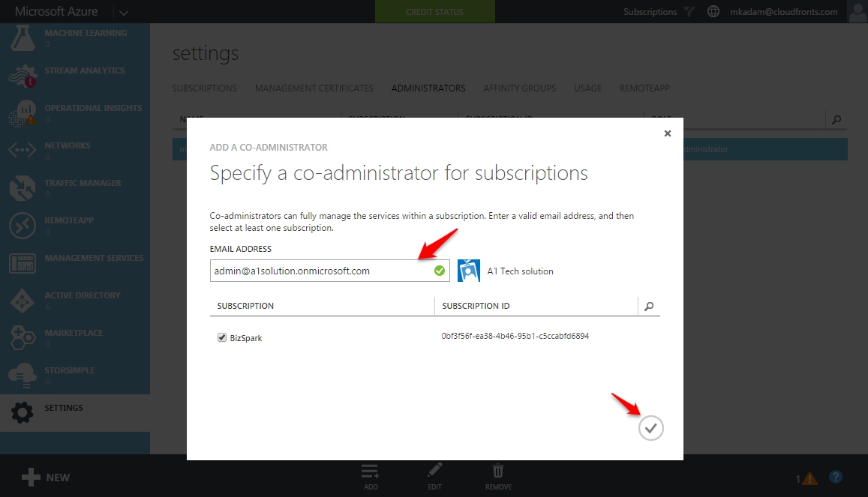Open the help question mark icon
This screenshot has height=497, width=868.
(x=836, y=477)
